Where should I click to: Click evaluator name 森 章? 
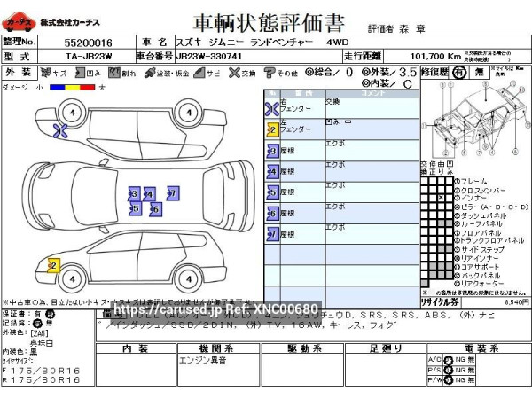(412, 29)
